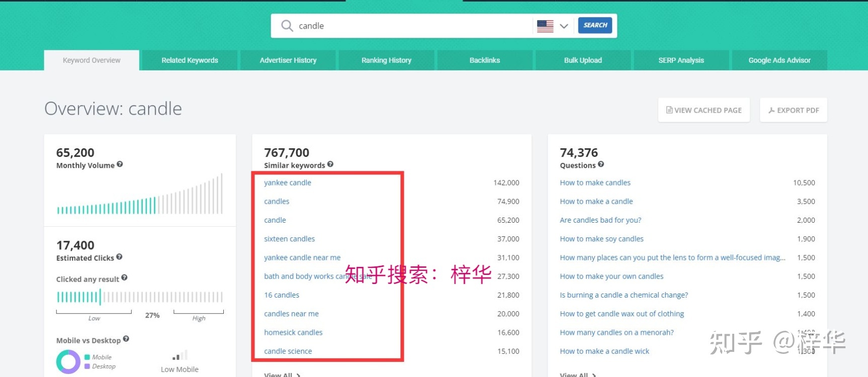The width and height of the screenshot is (868, 377).
Task: Click the Mobile legend color square
Action: [87, 357]
